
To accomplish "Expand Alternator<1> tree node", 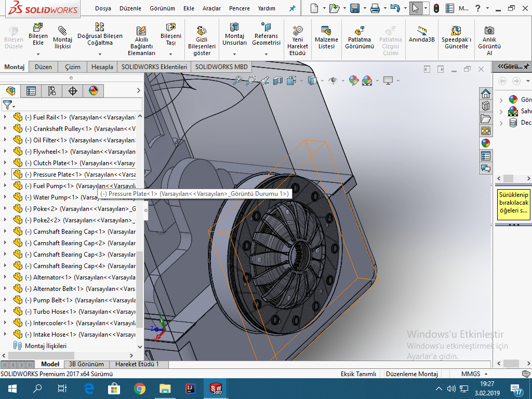I will [x=5, y=277].
